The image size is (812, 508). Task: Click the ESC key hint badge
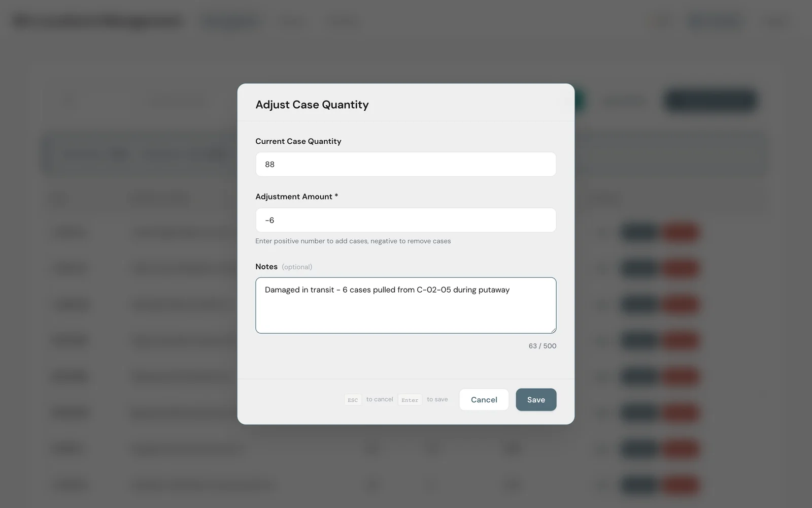coord(353,400)
